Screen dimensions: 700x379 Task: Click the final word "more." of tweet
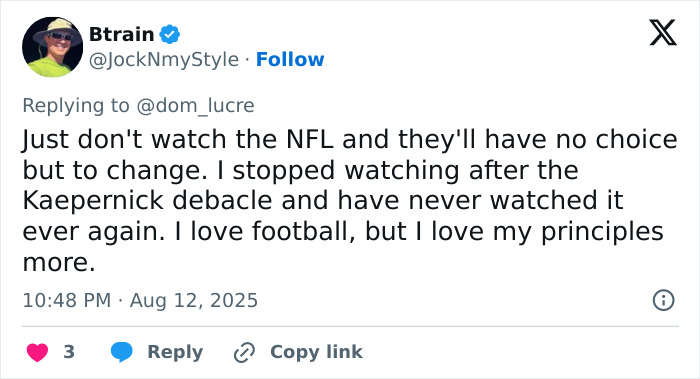59,262
